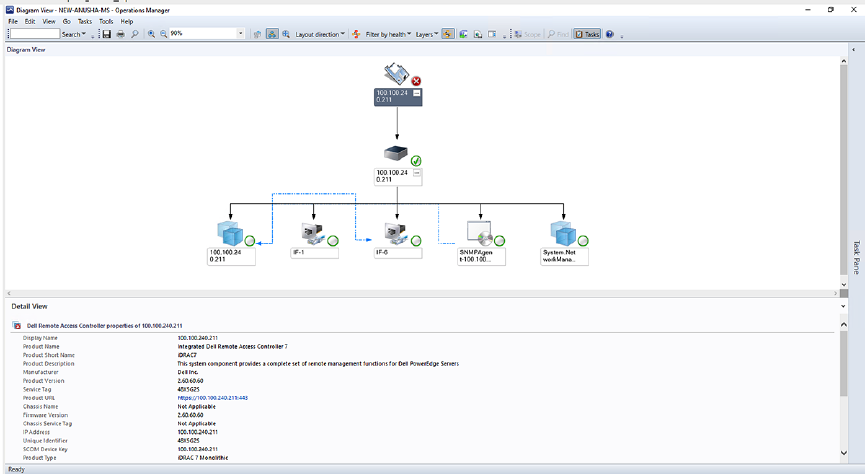Image resolution: width=865 pixels, height=474 pixels.
Task: Click the Print icon in toolbar
Action: tap(120, 34)
